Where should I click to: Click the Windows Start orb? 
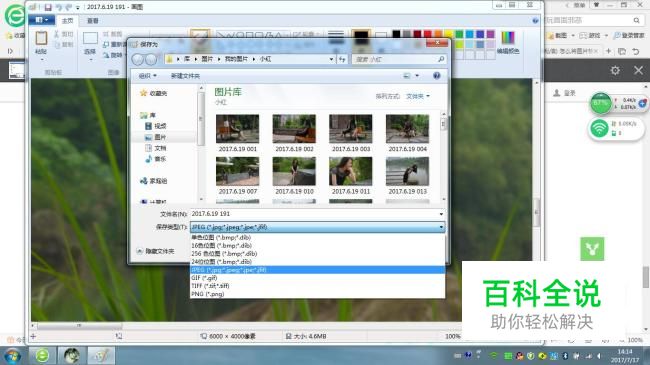coord(12,356)
